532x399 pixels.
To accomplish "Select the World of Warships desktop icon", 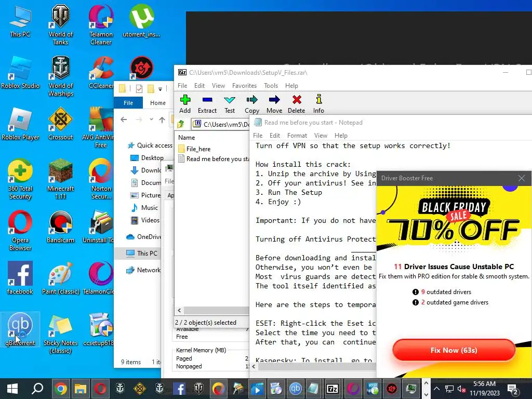I will pyautogui.click(x=60, y=76).
